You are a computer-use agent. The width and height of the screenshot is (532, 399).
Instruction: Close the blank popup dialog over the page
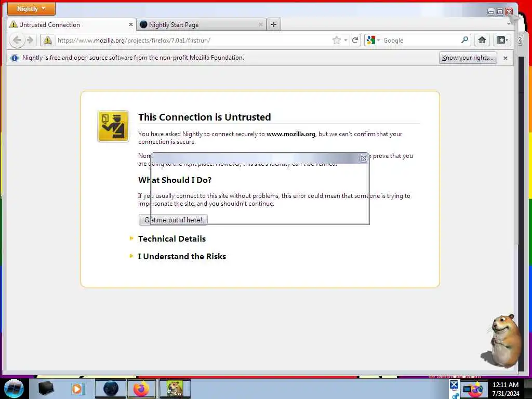pos(363,158)
